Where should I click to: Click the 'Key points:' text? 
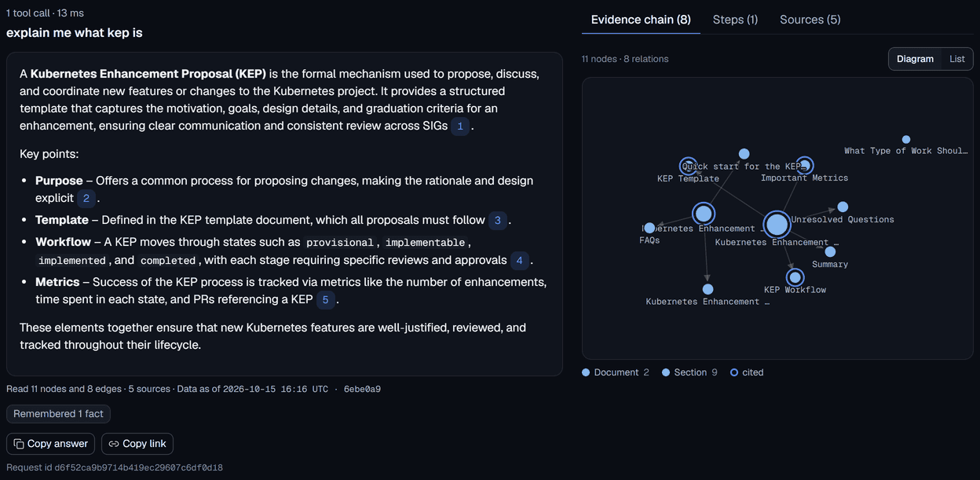[x=49, y=154]
